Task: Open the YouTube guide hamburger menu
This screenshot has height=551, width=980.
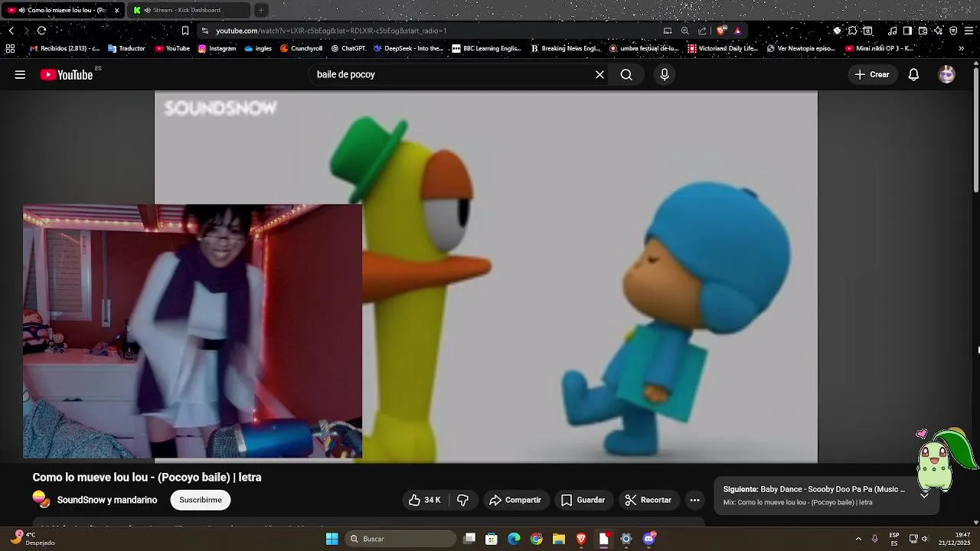Action: pyautogui.click(x=20, y=74)
